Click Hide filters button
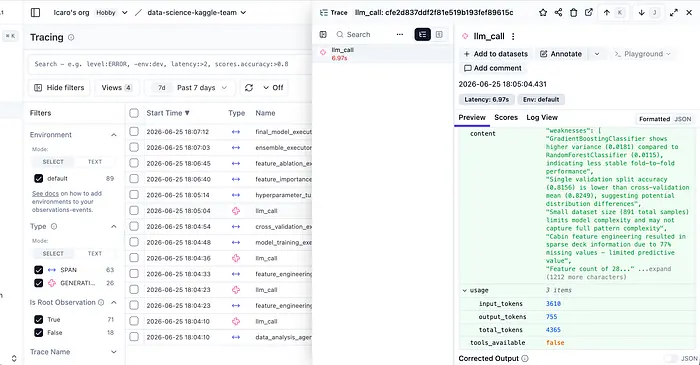Viewport: 700px width, 365px height. tap(59, 87)
